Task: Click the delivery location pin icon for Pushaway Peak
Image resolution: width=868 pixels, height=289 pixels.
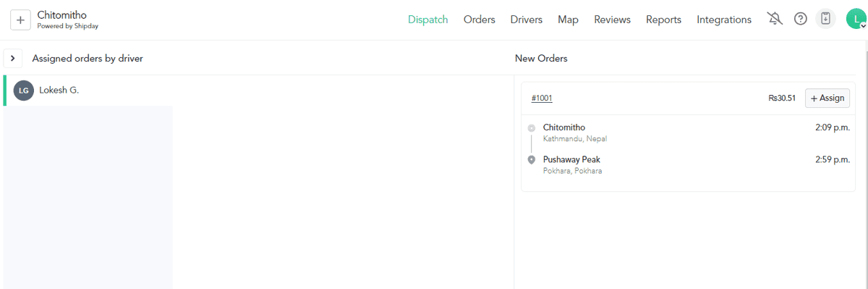Action: click(532, 159)
